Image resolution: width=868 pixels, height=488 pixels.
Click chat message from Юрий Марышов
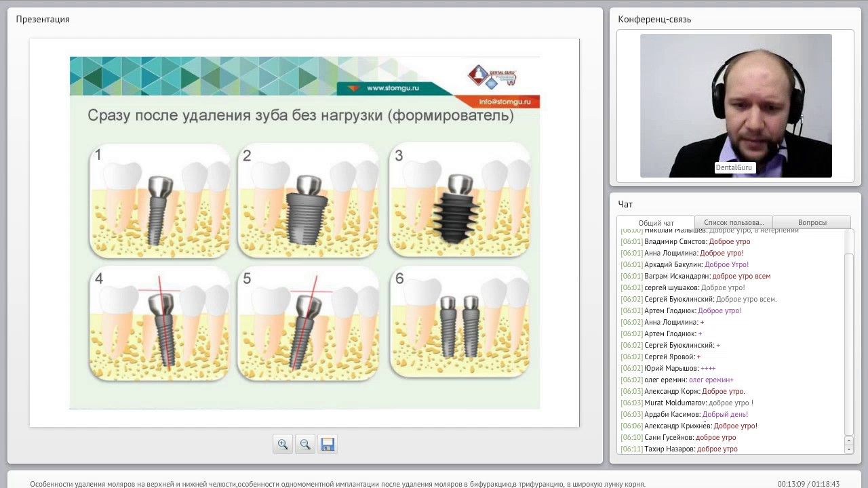[668, 368]
